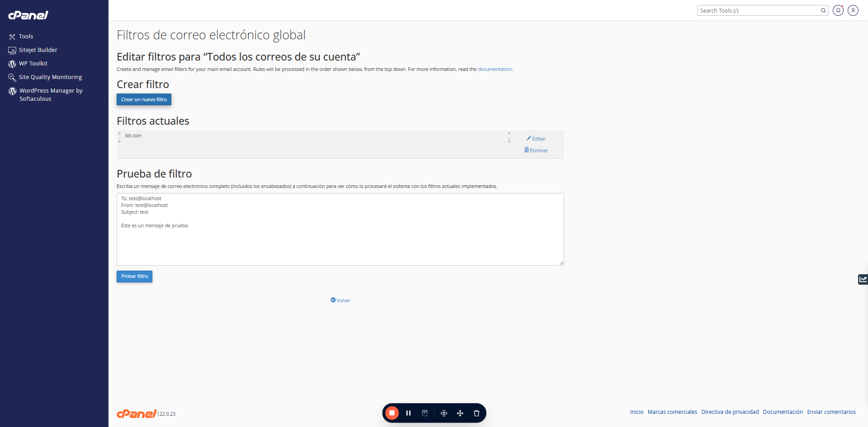Pause the screen recording

pos(409,413)
